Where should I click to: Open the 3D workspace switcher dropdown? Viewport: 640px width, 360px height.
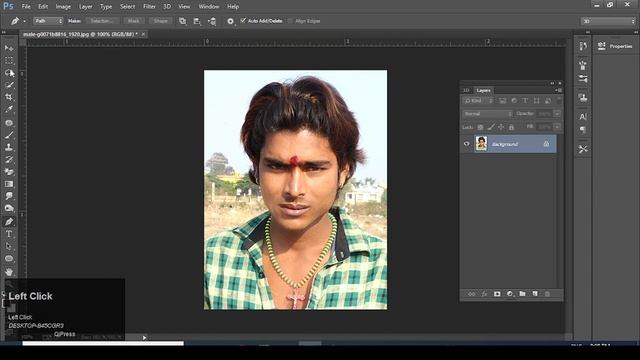click(608, 21)
